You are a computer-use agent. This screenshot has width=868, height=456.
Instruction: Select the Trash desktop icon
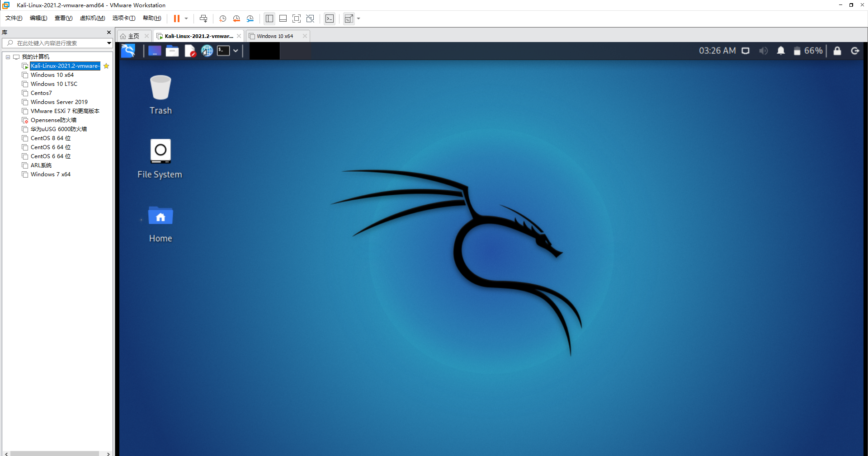pos(160,95)
